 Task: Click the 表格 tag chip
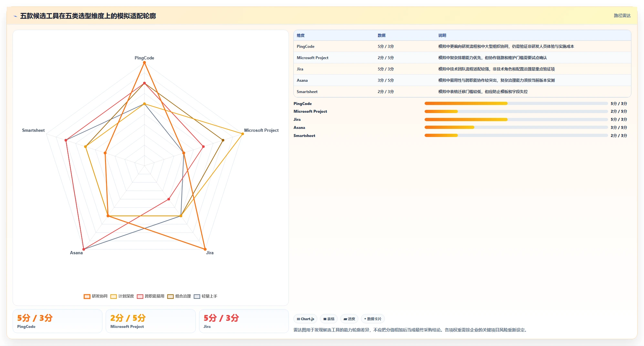point(329,319)
